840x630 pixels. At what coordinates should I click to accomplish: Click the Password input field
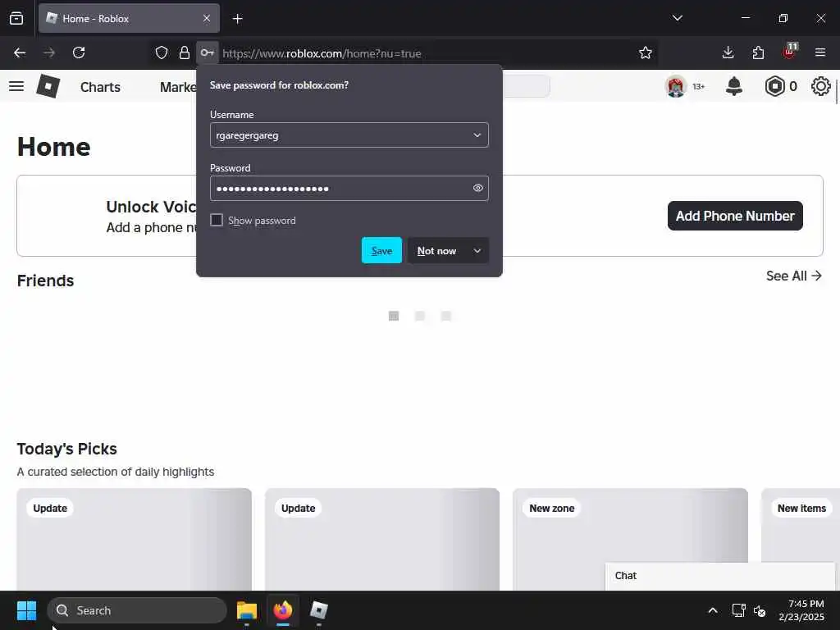pyautogui.click(x=349, y=188)
